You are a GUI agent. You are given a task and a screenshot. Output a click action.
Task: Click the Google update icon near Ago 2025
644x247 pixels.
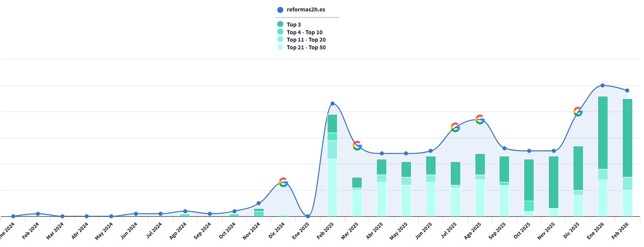coord(480,119)
